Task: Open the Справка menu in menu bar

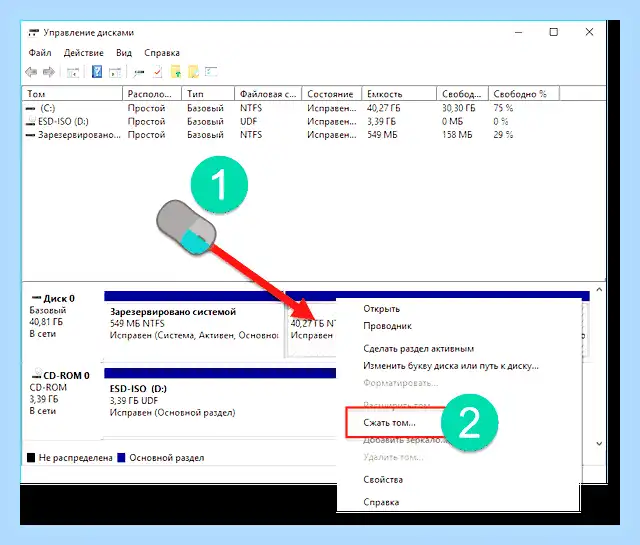Action: [162, 53]
